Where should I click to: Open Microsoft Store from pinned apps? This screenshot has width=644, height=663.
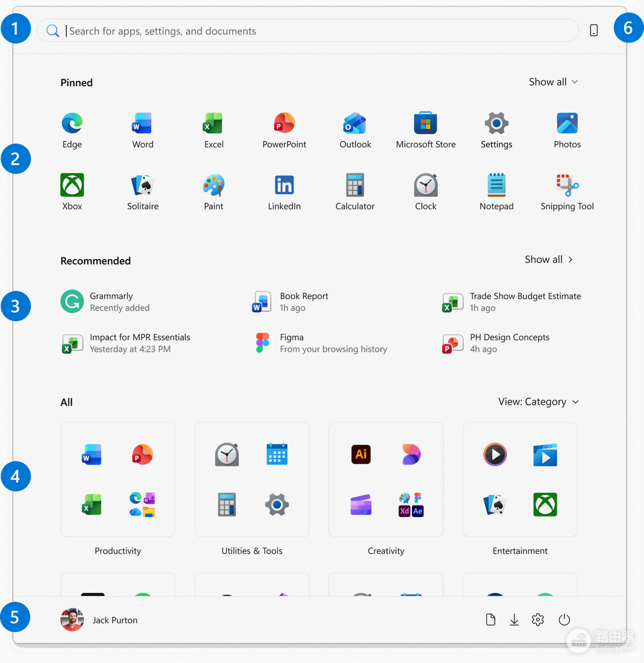click(426, 130)
